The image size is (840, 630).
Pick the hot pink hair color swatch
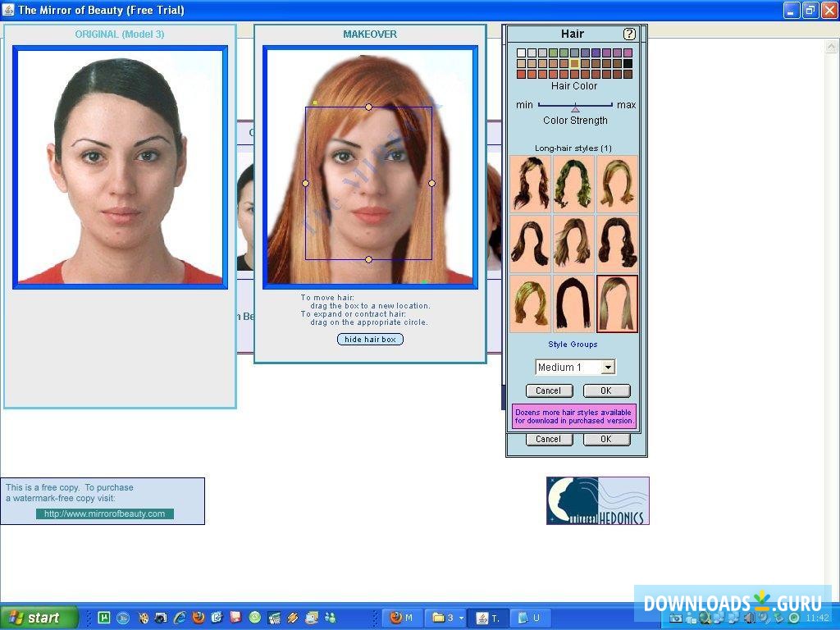(628, 53)
